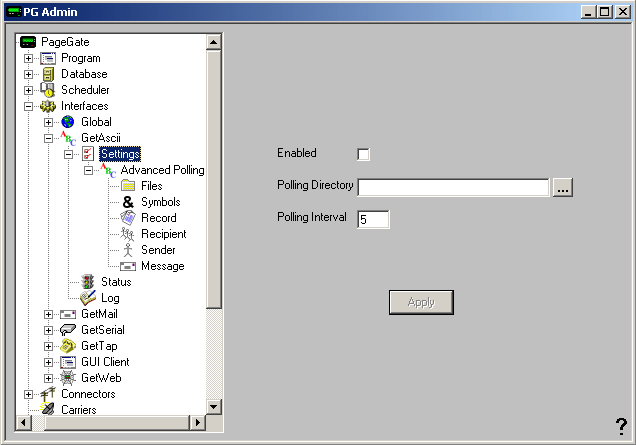This screenshot has width=636, height=445.
Task: Select the Advanced Polling label
Action: click(162, 170)
